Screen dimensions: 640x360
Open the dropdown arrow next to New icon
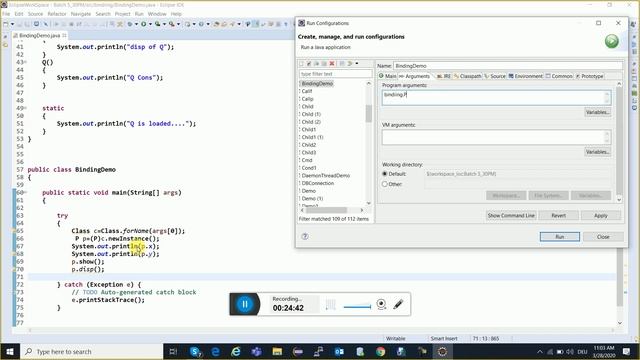(x=12, y=24)
